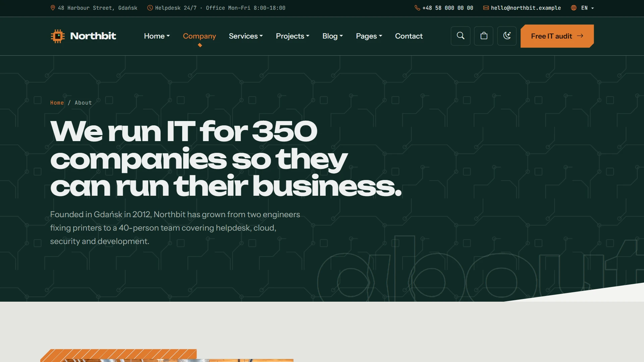Screen dimensions: 644x362
Task: Click the globe language icon
Action: point(574,8)
